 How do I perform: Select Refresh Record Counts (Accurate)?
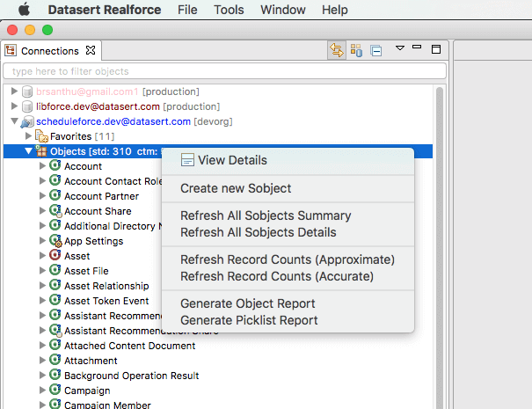288,276
